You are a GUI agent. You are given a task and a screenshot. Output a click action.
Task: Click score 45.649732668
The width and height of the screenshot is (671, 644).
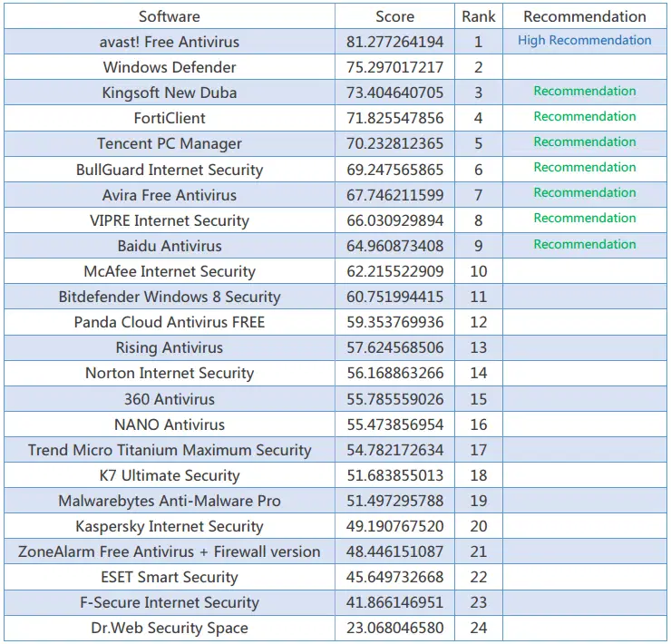(x=394, y=578)
